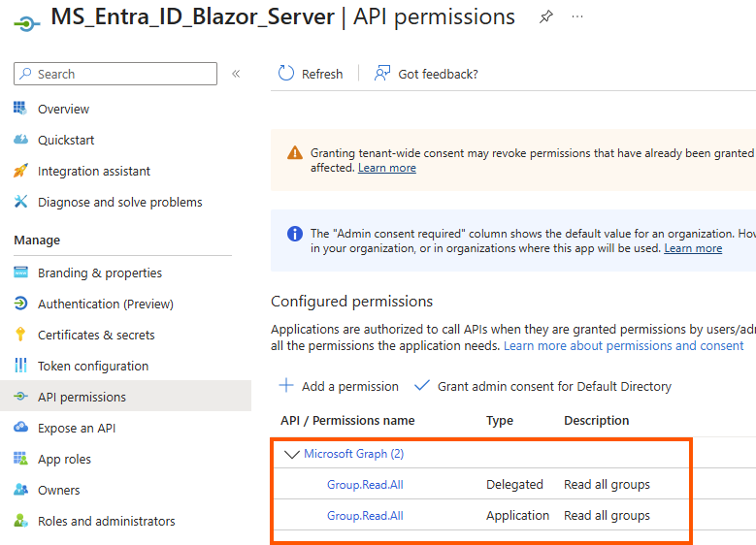The image size is (756, 545).
Task: Open the Microsoft Graph (2) link
Action: point(353,454)
